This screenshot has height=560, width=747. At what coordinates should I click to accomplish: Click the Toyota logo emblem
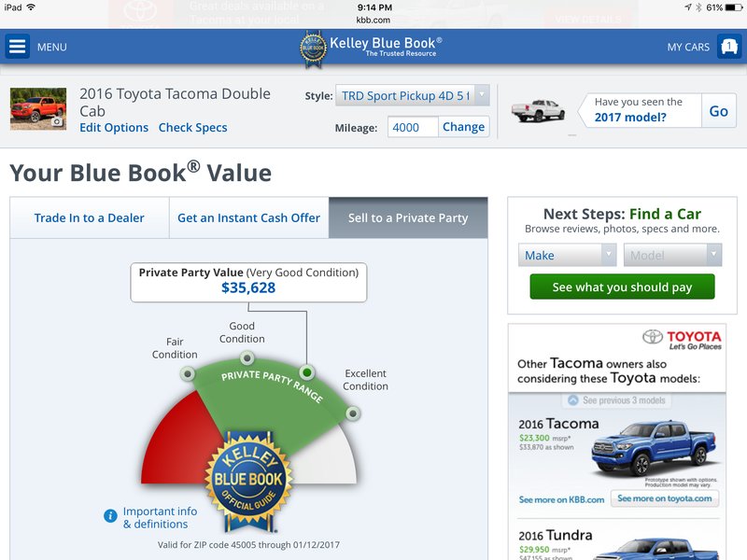(653, 337)
